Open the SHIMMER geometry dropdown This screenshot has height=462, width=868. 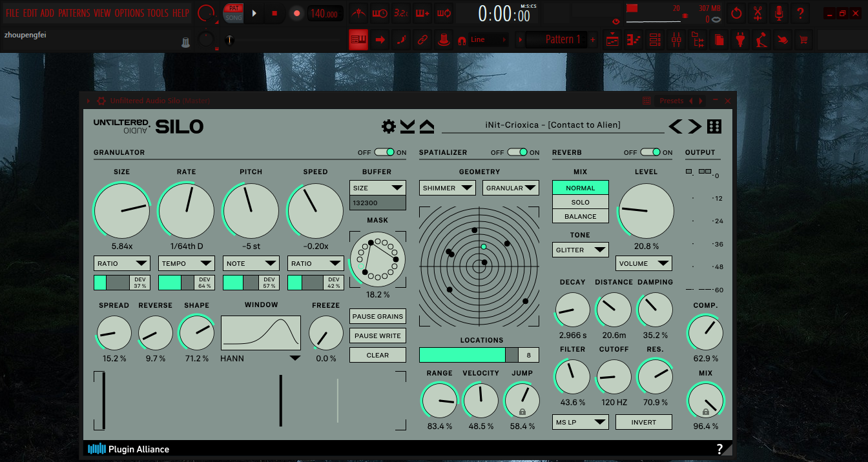(448, 188)
